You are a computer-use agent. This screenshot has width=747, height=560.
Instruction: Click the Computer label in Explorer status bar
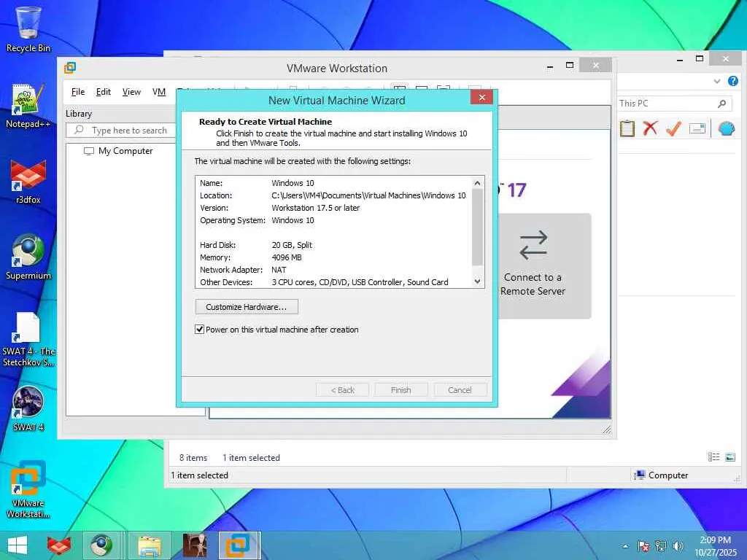668,475
